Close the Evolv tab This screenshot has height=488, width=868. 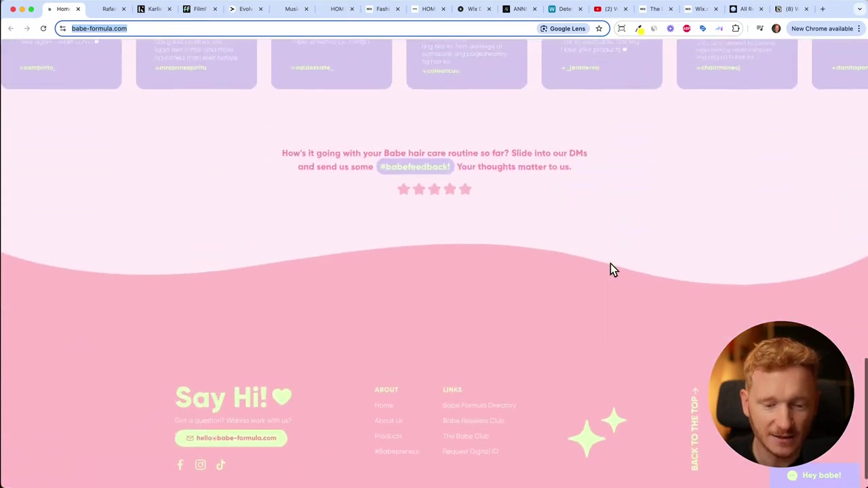tap(260, 9)
